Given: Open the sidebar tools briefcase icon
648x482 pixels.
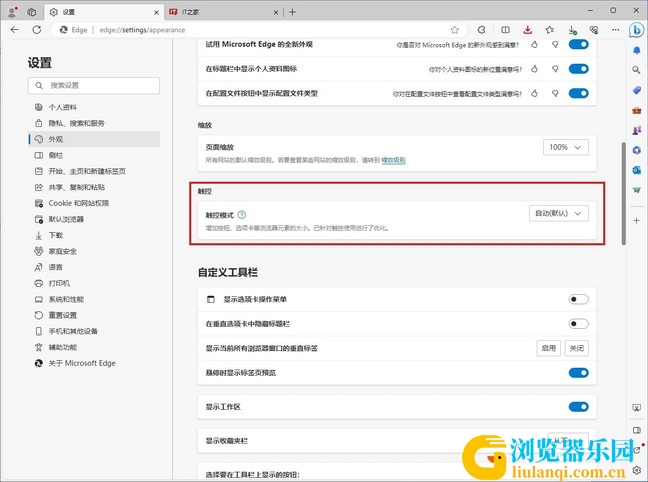Looking at the screenshot, I should coord(636,110).
